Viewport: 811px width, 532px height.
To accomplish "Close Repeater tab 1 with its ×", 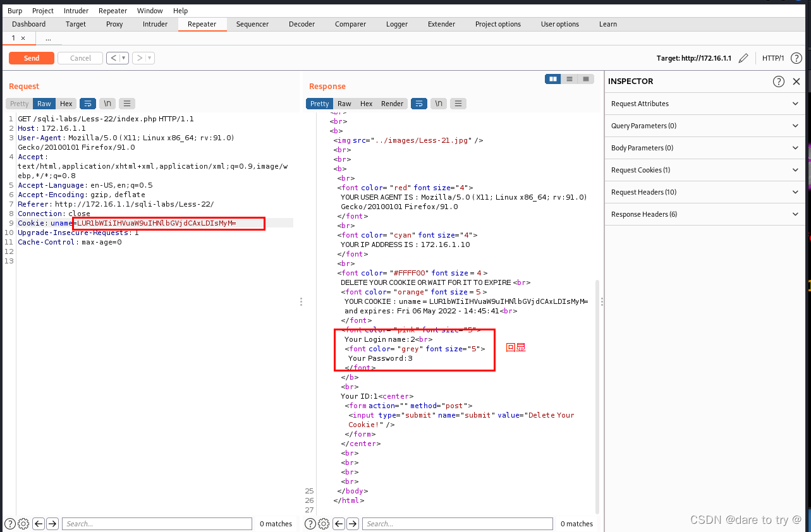I will pyautogui.click(x=23, y=39).
